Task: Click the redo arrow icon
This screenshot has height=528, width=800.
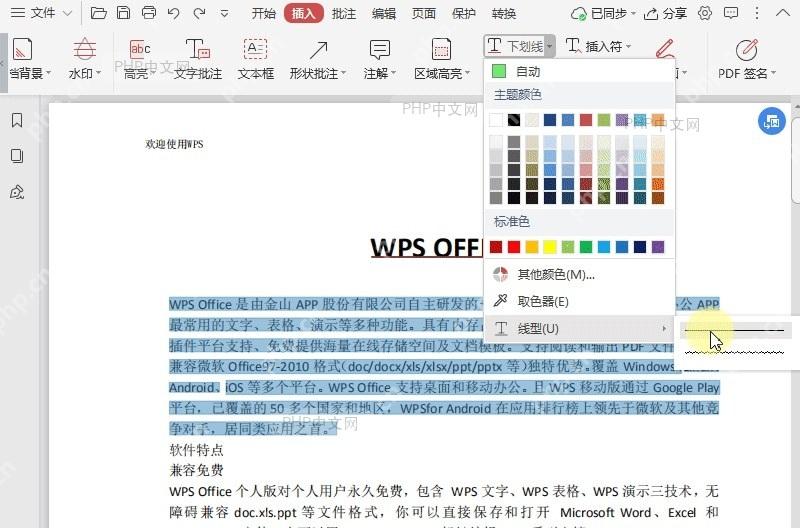Action: pos(199,13)
